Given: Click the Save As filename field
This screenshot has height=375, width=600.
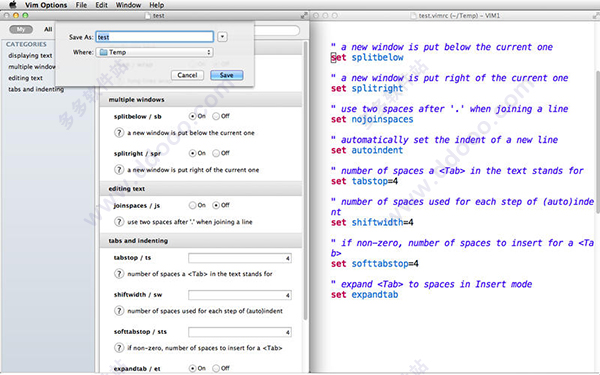Looking at the screenshot, I should [155, 37].
